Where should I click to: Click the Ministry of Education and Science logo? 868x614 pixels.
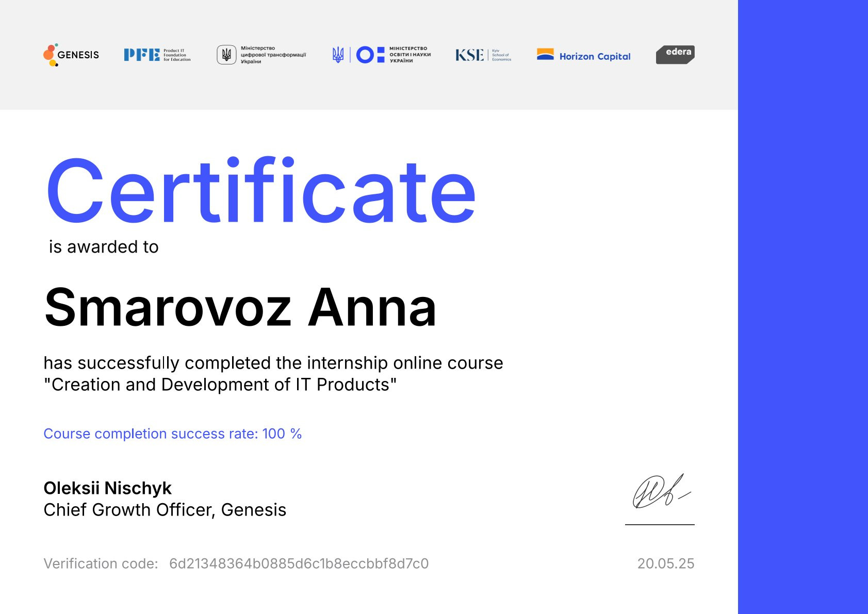click(382, 55)
